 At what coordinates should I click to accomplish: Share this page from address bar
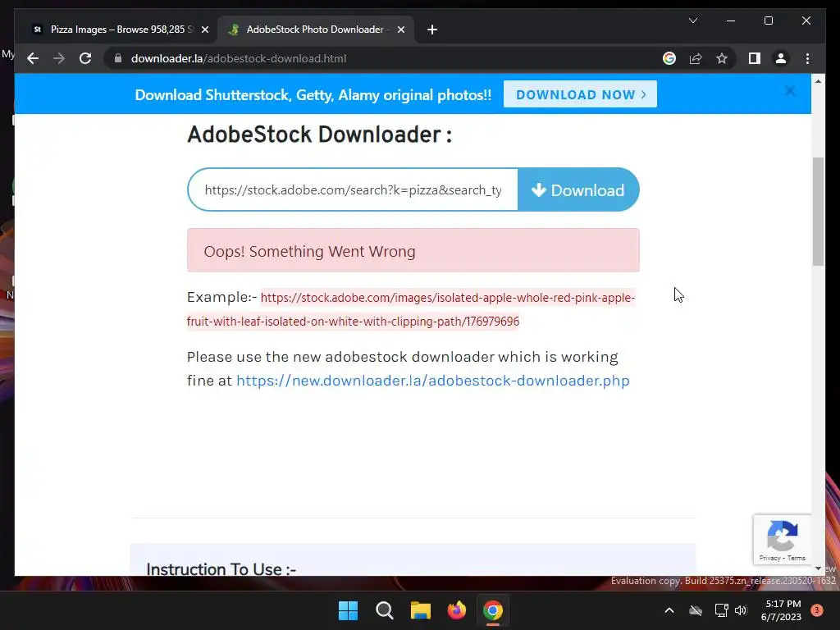tap(696, 58)
